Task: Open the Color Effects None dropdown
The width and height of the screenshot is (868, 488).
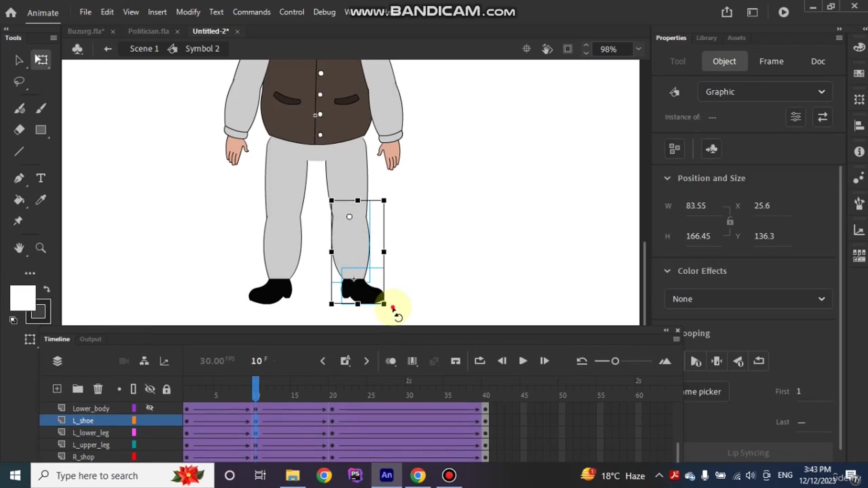Action: point(748,299)
